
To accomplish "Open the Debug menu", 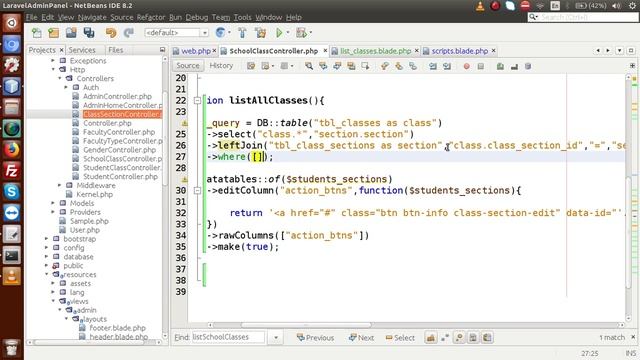I will [196, 17].
